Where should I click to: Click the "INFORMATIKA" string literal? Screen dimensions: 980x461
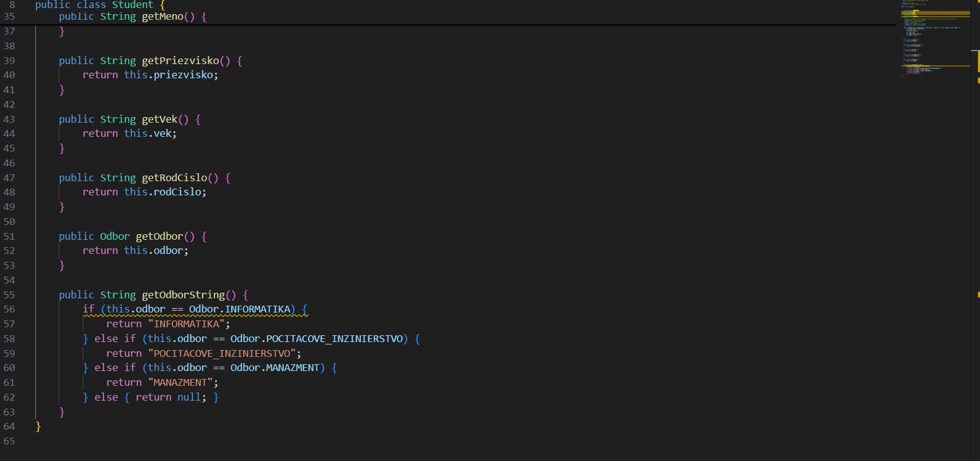(x=186, y=324)
